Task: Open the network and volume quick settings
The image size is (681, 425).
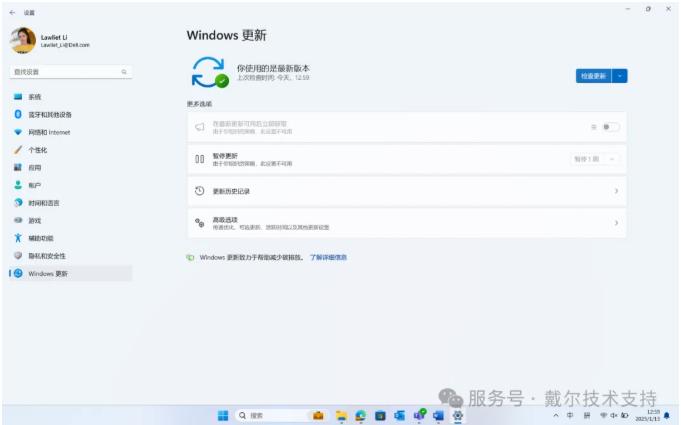Action: (614, 415)
